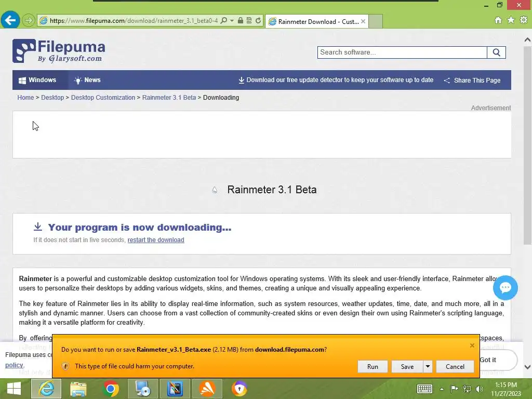The height and width of the screenshot is (399, 532).
Task: Open File Explorer from taskbar
Action: click(x=78, y=389)
